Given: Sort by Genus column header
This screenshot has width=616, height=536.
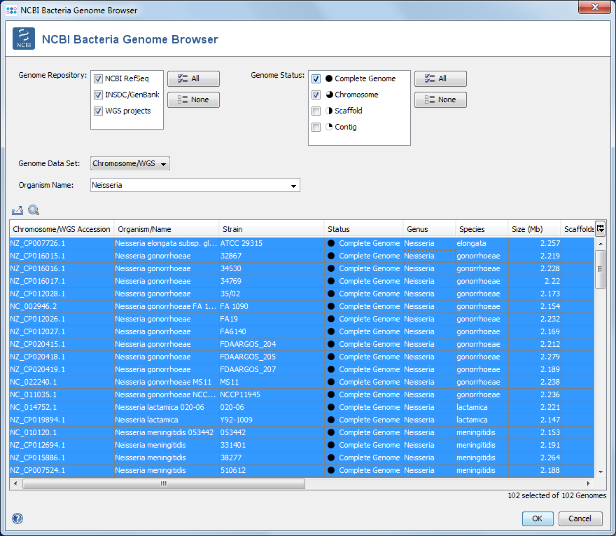Looking at the screenshot, I should (429, 229).
